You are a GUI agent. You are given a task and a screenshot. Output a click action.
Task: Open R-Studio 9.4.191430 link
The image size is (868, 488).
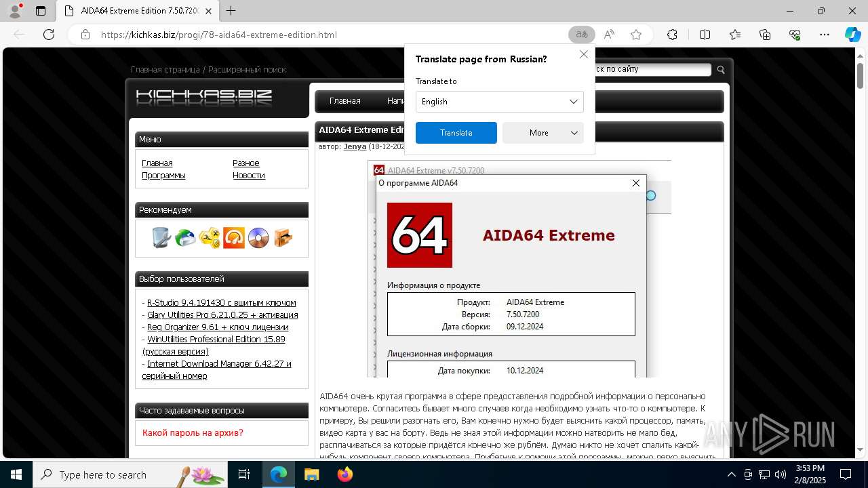(222, 303)
